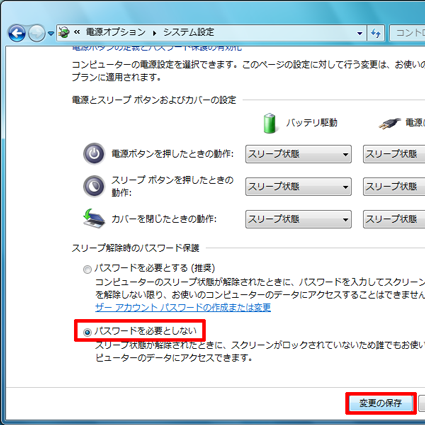Click the sleep button moon icon
The image size is (425, 425).
click(x=94, y=186)
